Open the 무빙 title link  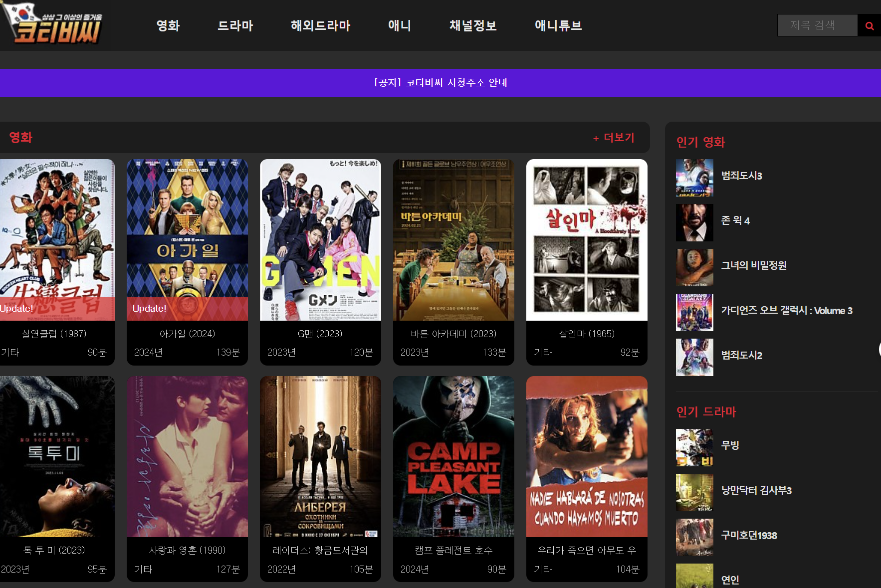point(730,445)
